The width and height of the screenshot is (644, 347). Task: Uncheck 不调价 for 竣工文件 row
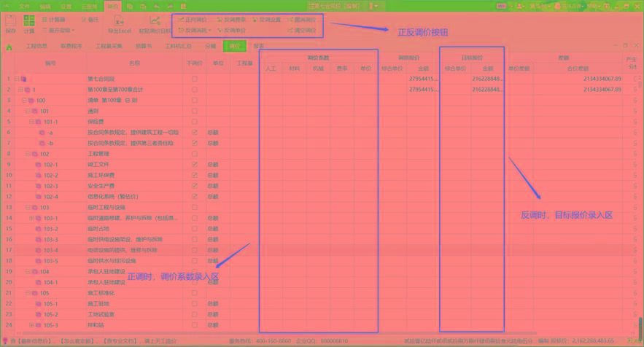(195, 164)
